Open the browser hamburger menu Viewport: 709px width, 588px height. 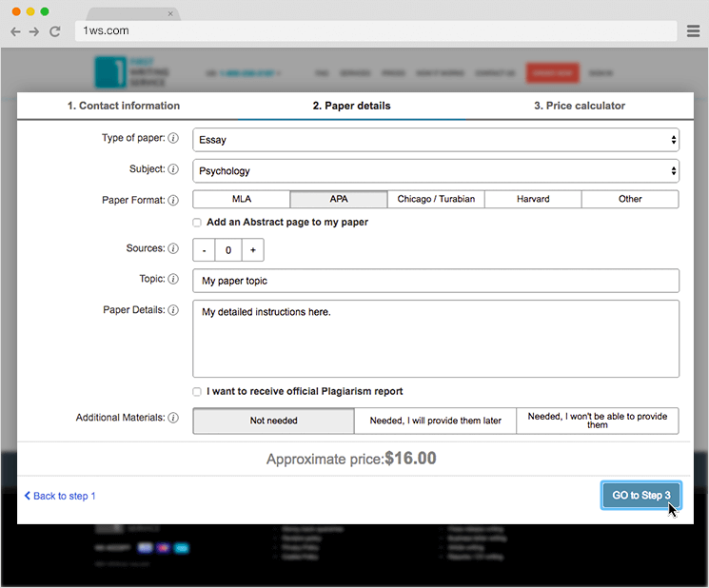(694, 31)
